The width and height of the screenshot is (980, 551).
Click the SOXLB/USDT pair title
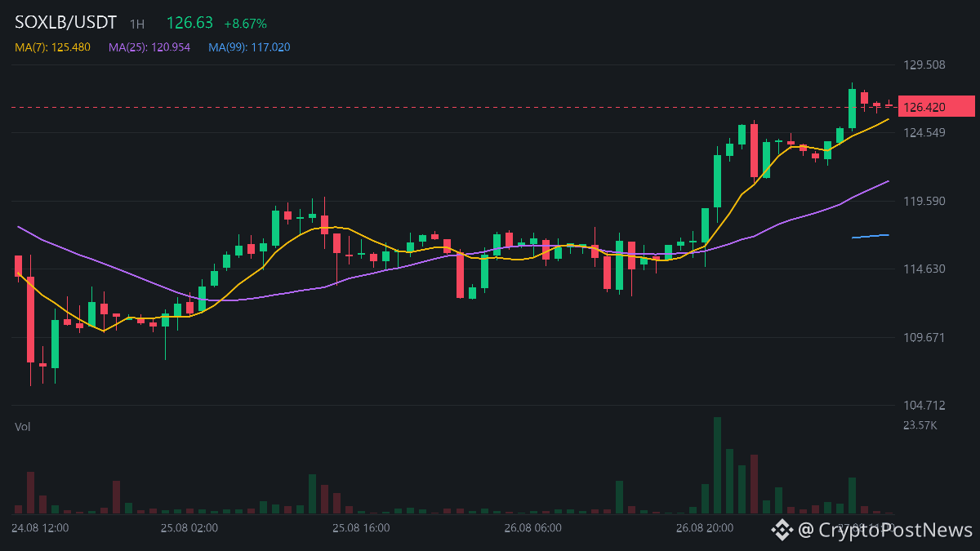click(x=66, y=23)
